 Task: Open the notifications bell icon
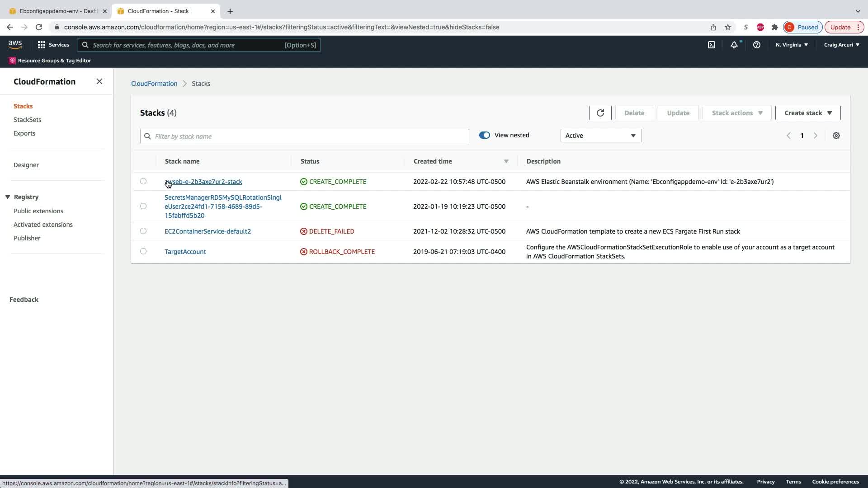tap(734, 45)
